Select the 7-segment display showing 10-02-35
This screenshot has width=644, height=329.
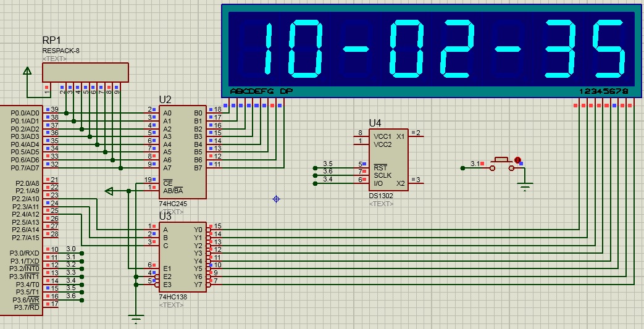431,51
